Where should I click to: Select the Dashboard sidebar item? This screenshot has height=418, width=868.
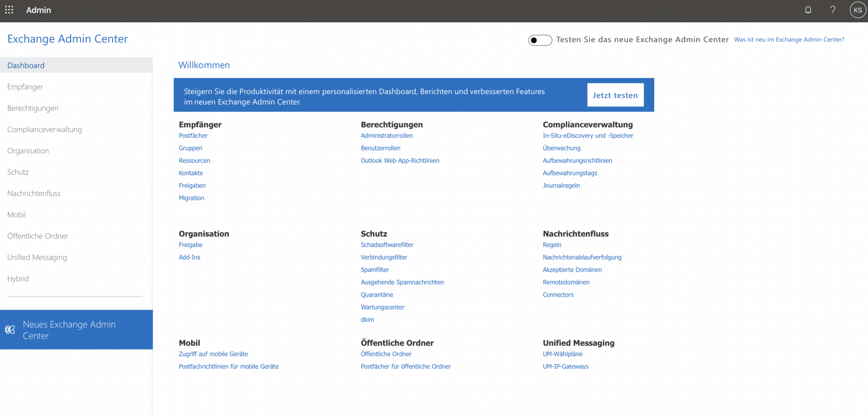click(26, 66)
